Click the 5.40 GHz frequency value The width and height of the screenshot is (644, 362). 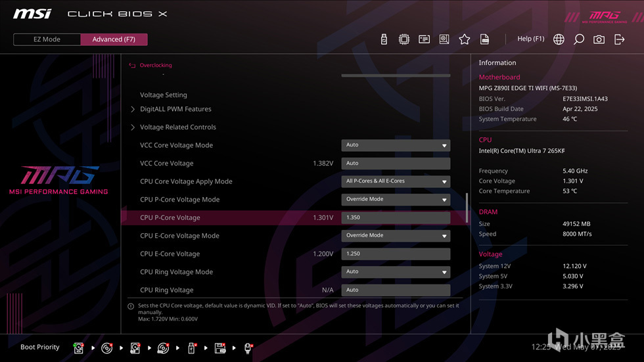click(x=575, y=171)
